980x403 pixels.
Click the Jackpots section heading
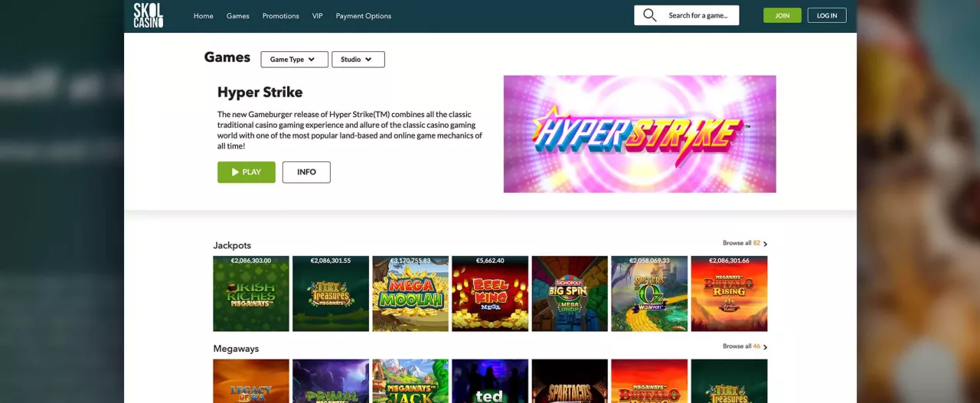point(232,245)
